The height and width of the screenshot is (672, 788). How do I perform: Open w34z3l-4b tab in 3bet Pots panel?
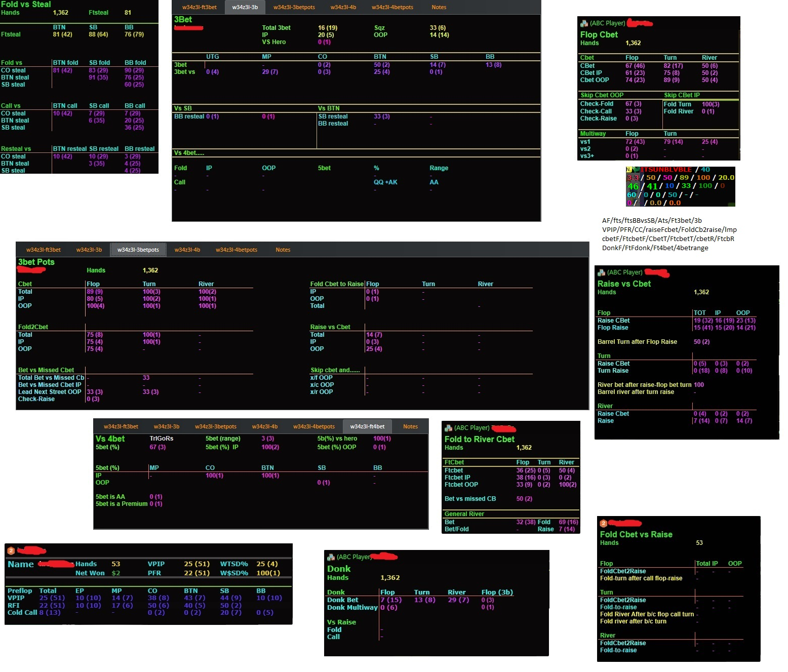[187, 250]
